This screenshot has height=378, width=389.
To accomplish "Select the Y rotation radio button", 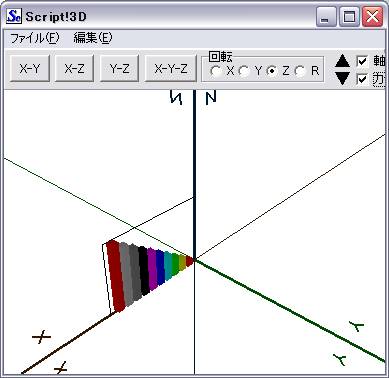I will [244, 71].
